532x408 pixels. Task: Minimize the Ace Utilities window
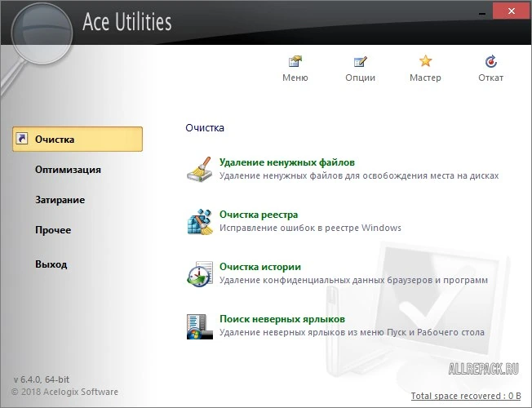(x=481, y=12)
